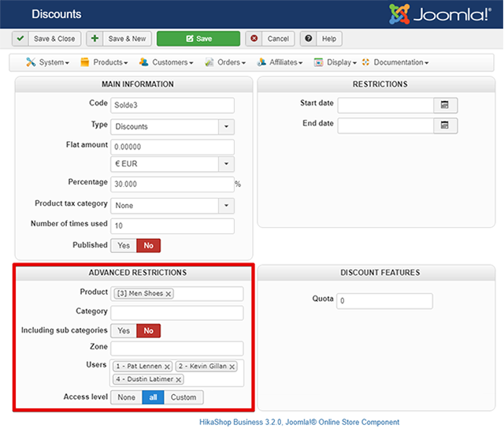Click the red X cancel icon
This screenshot has height=432, width=504.
coord(254,39)
